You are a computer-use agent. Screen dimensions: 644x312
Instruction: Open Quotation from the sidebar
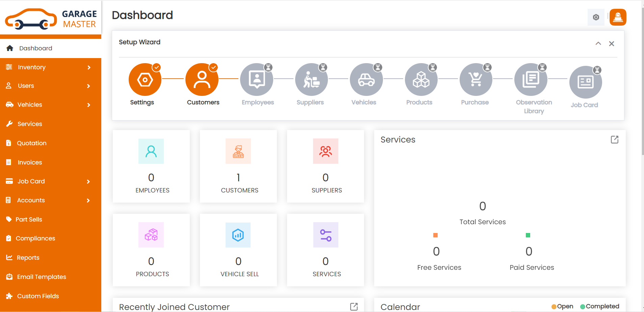tap(32, 143)
